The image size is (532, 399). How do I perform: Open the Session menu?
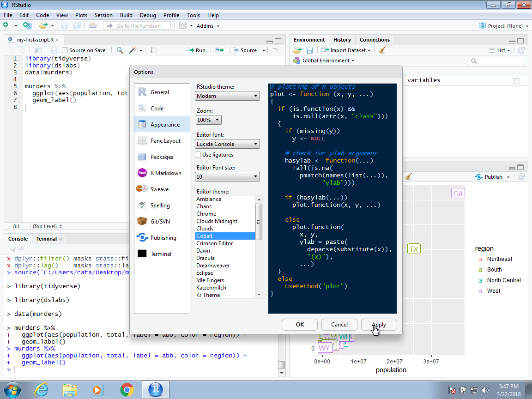click(103, 15)
